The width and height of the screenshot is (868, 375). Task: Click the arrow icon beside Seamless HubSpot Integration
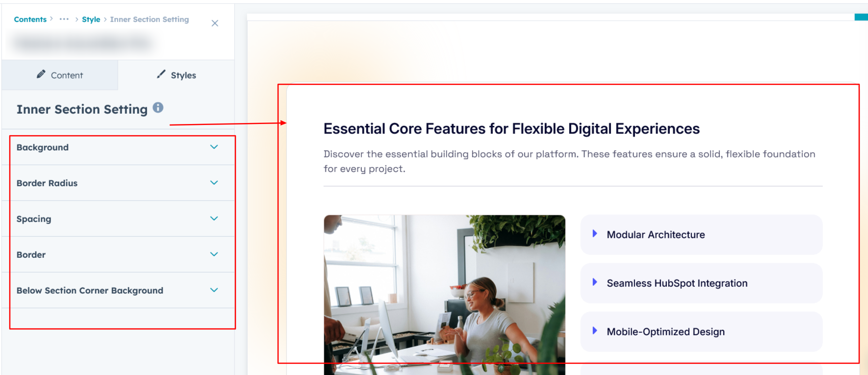[x=595, y=282]
